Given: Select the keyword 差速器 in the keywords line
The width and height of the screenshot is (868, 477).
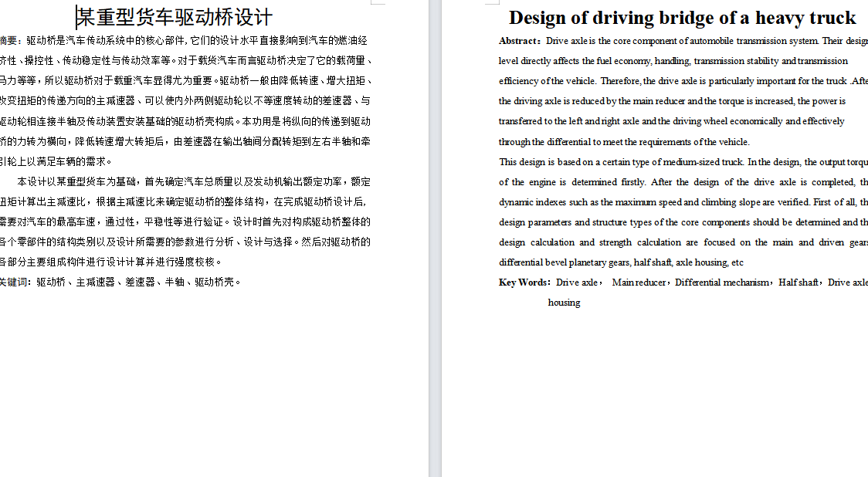Looking at the screenshot, I should [x=139, y=282].
